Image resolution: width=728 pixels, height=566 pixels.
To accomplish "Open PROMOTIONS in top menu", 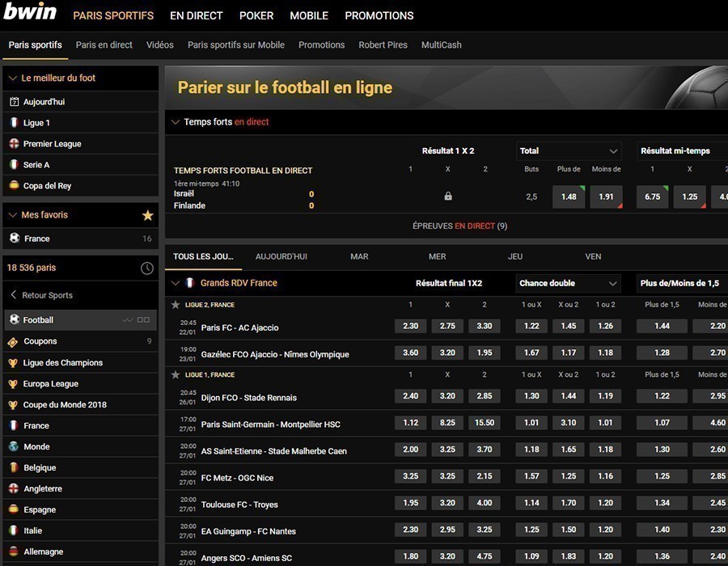I will (379, 16).
